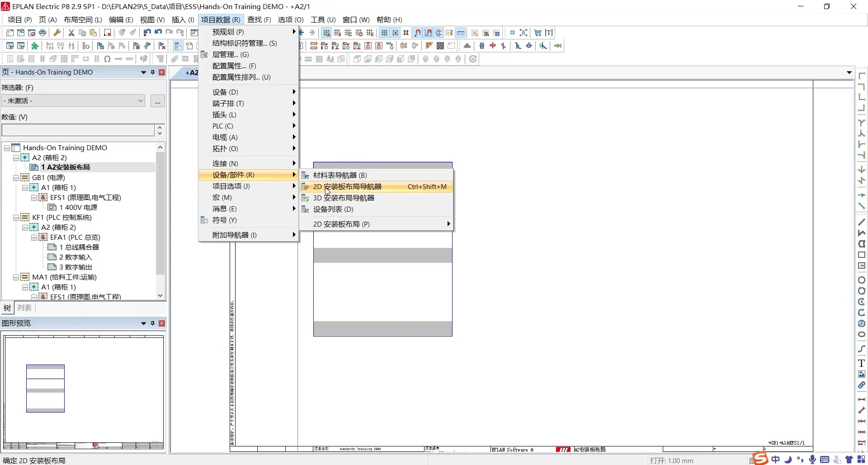Click the graphical preview thumbnail
The image size is (868, 465).
pos(84,392)
